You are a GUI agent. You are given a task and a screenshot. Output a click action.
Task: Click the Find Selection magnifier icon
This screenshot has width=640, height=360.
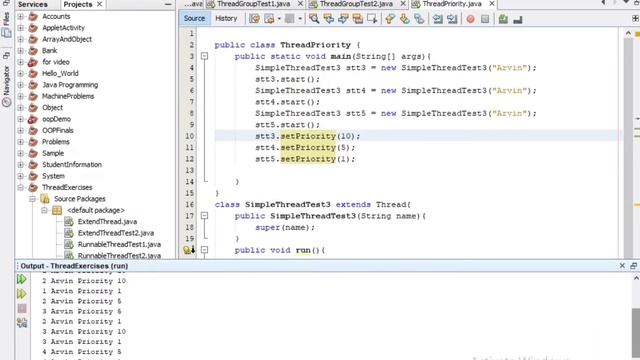pyautogui.click(x=314, y=19)
